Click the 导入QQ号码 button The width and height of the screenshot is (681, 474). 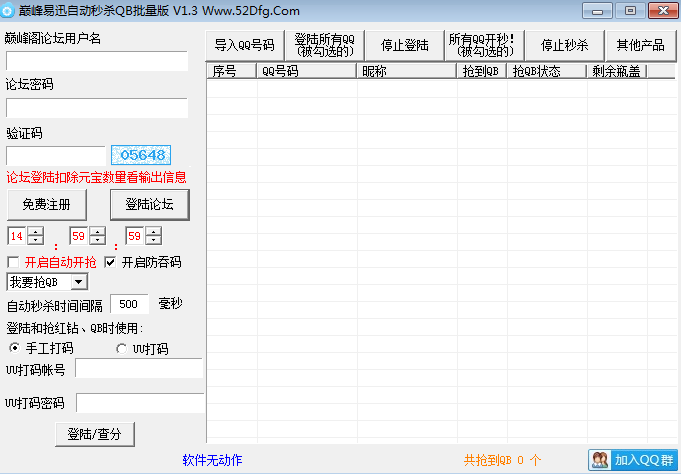pyautogui.click(x=245, y=45)
